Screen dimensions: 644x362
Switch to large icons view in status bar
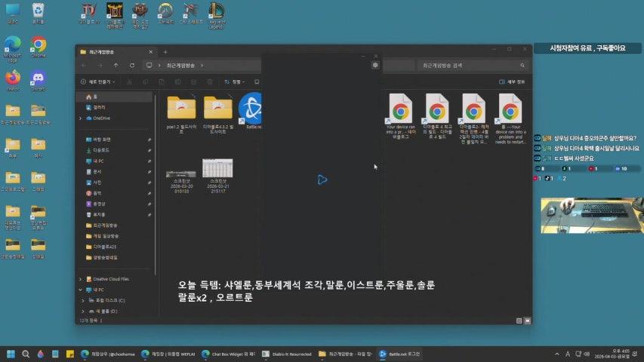528,321
